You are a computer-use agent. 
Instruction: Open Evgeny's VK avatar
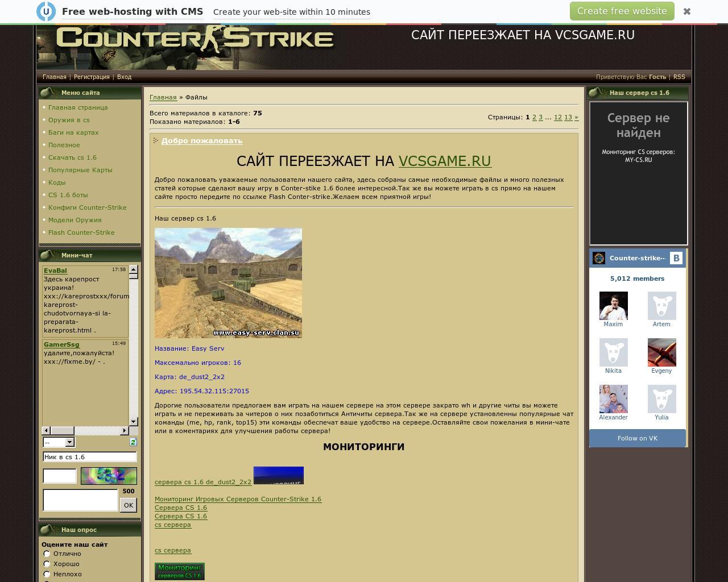(661, 352)
